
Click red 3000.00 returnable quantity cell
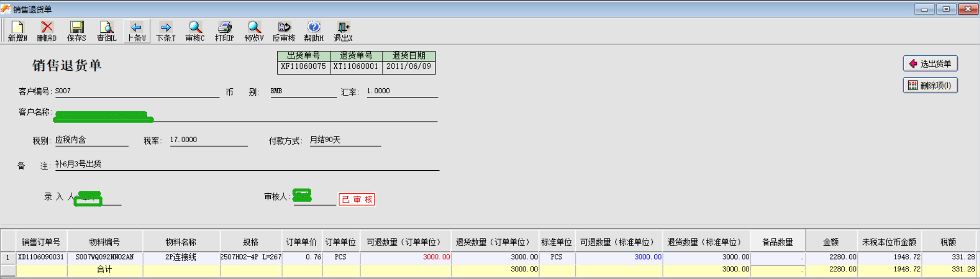pos(405,257)
